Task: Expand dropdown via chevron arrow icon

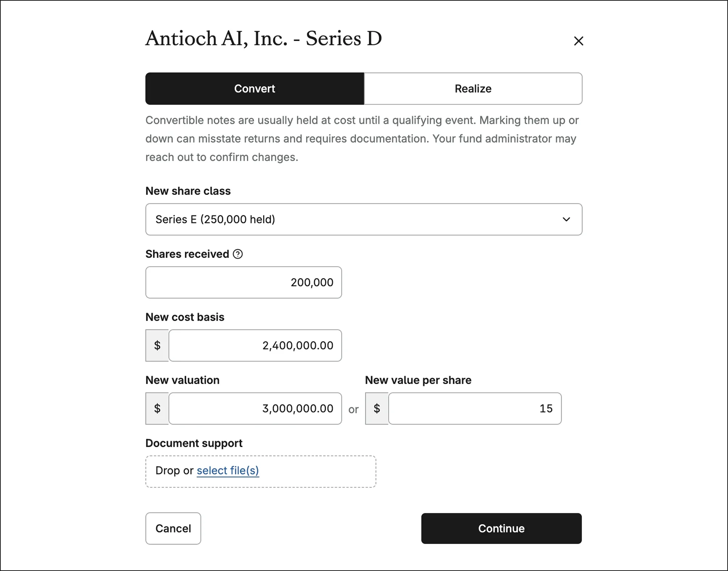Action: (566, 219)
